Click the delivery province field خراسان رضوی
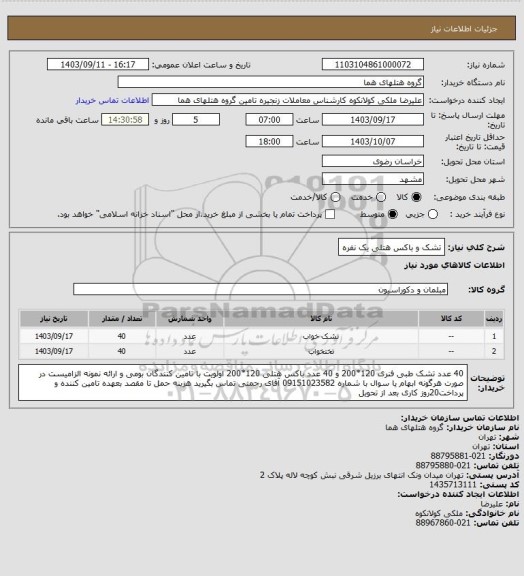 373,161
